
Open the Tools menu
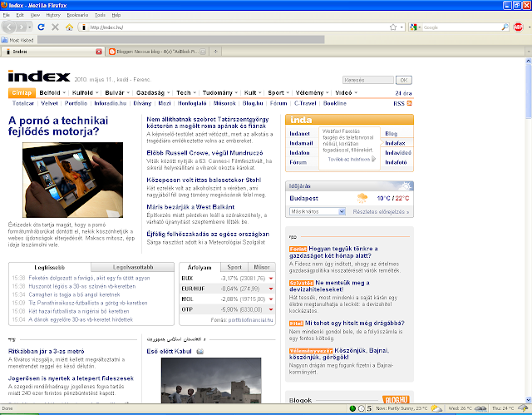point(100,15)
